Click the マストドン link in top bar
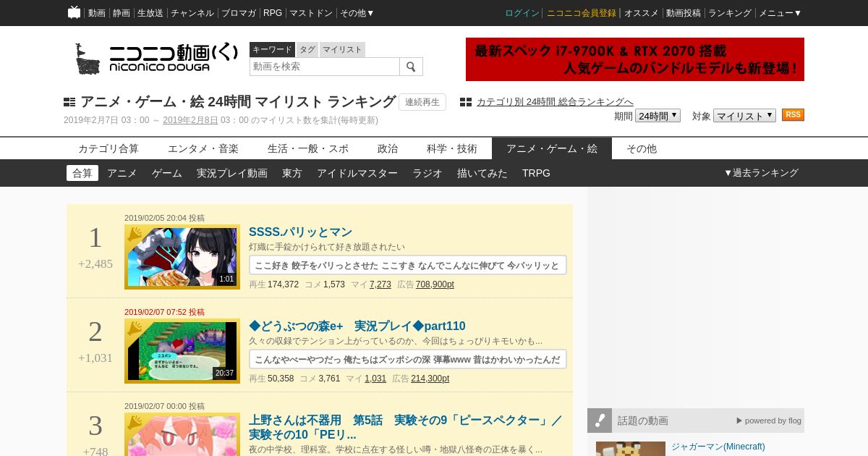Image resolution: width=868 pixels, height=456 pixels. click(311, 13)
